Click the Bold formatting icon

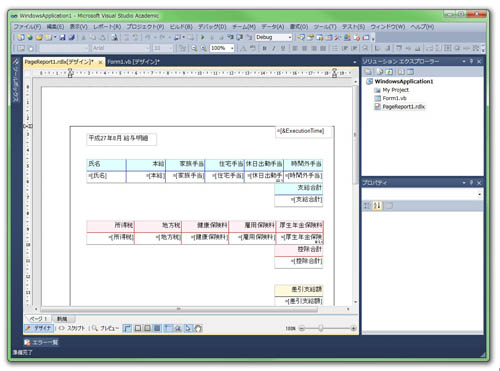pos(265,48)
